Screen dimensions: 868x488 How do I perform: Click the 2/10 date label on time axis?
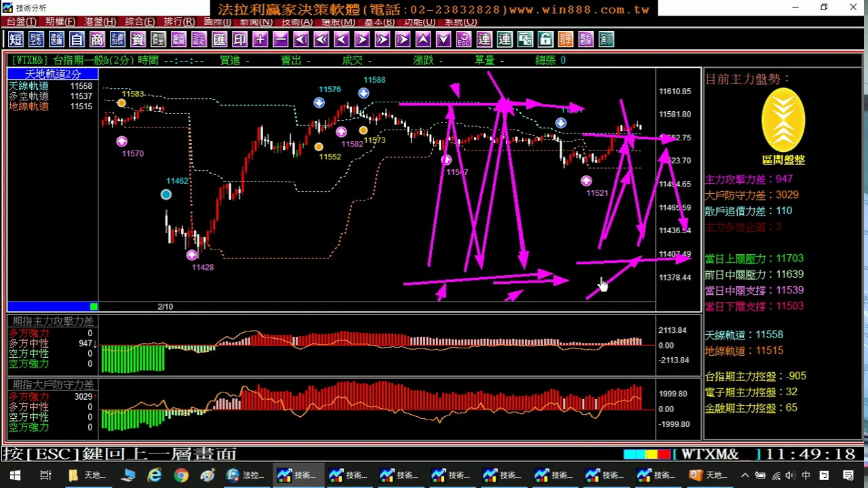(x=165, y=306)
